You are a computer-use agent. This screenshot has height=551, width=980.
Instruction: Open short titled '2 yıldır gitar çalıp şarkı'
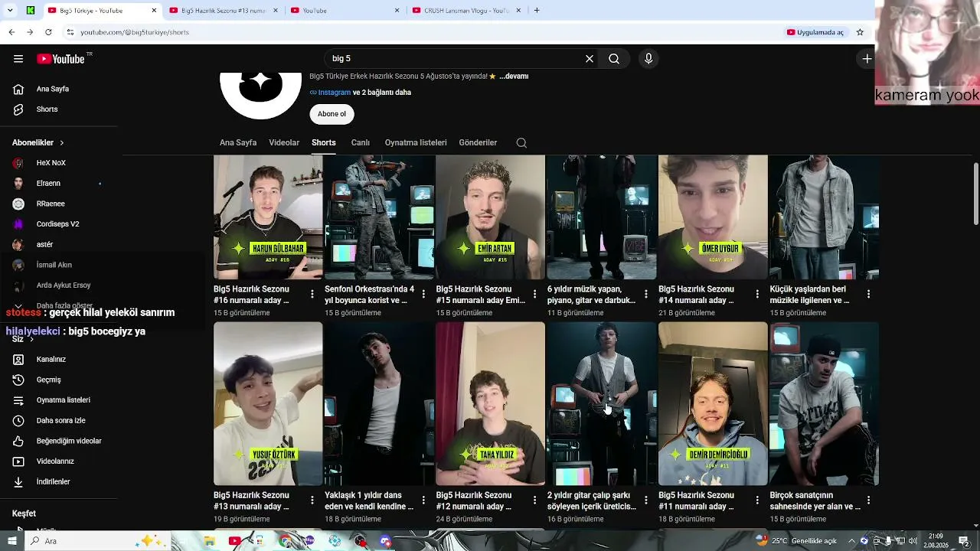tap(592, 500)
